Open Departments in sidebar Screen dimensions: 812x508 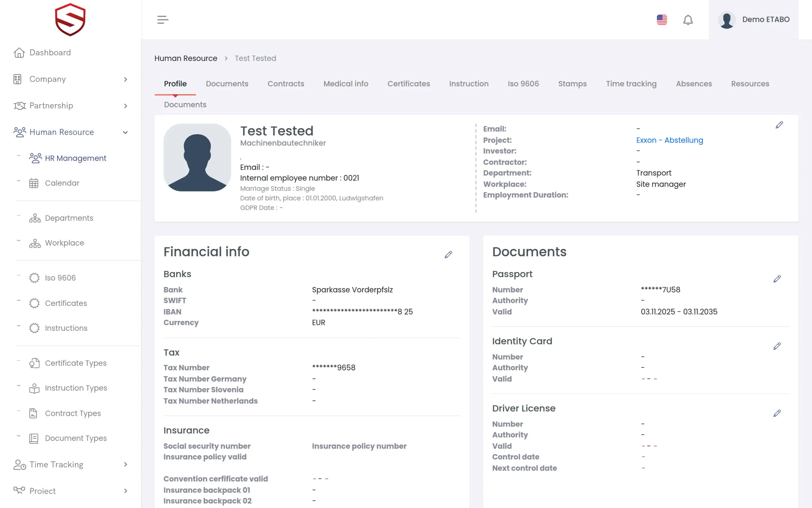click(61, 218)
